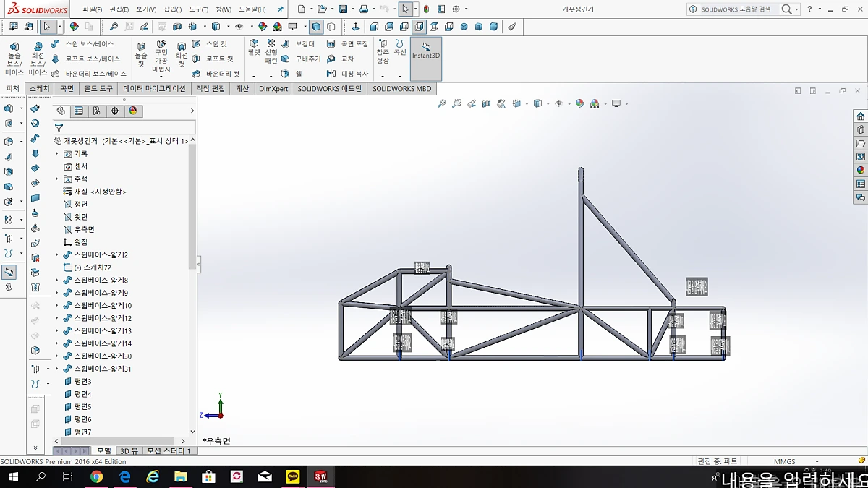This screenshot has height=488, width=868.
Task: Select the Mirror (대칭 복사) command
Action: [347, 74]
